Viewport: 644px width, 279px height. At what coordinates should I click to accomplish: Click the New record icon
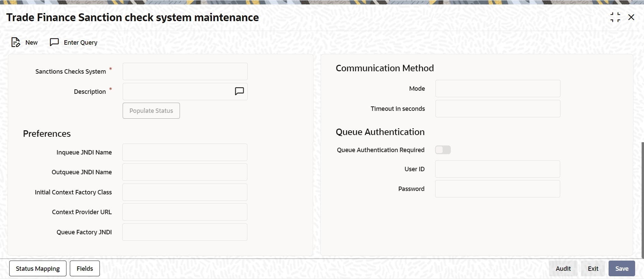pyautogui.click(x=16, y=42)
